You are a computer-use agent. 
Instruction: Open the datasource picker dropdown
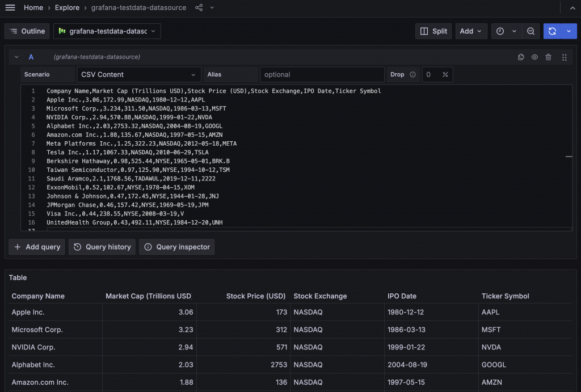[107, 31]
